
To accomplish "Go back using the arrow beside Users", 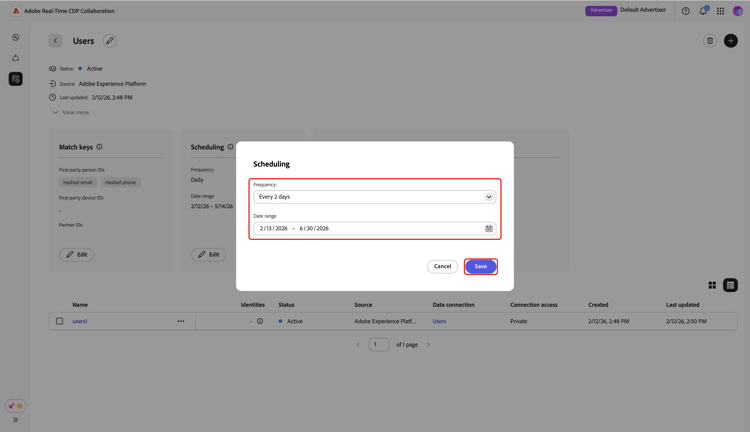I will (55, 41).
